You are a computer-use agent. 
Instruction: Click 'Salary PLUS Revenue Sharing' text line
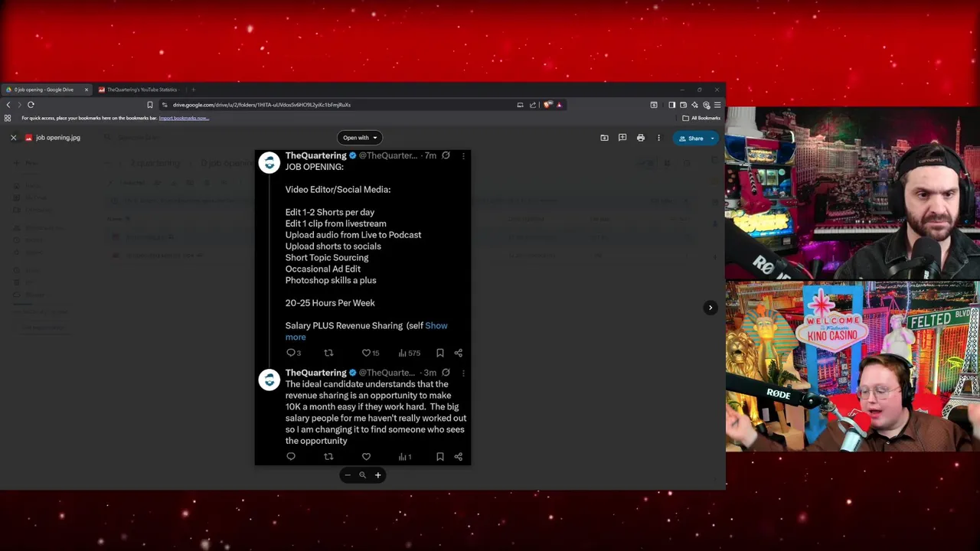344,326
